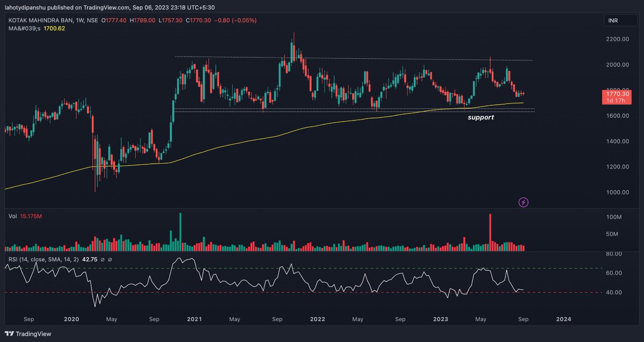This screenshot has height=342, width=644.
Task: Click the 2023 label on the time axis
Action: pos(441,319)
